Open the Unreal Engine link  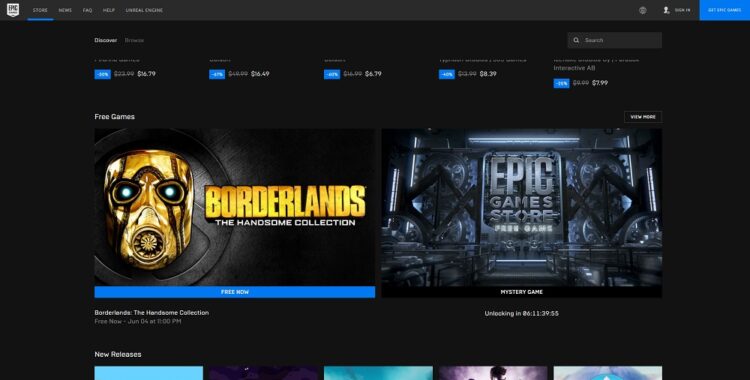[x=144, y=10]
